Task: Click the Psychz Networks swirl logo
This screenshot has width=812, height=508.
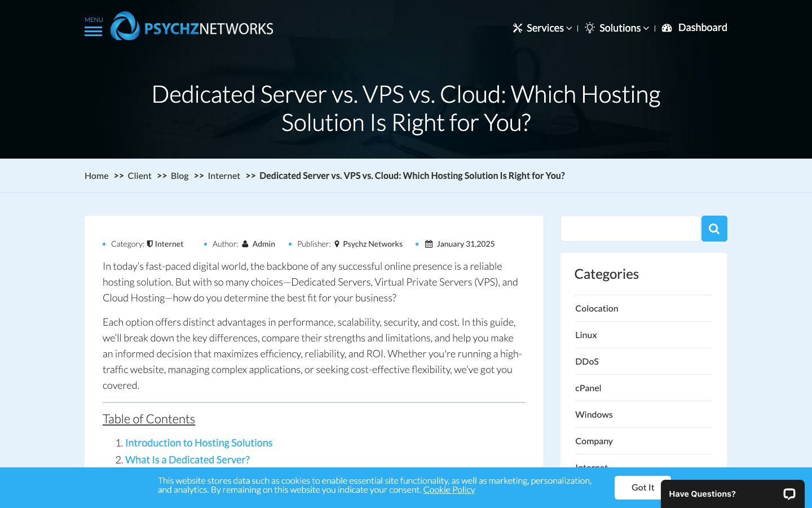Action: coord(125,26)
